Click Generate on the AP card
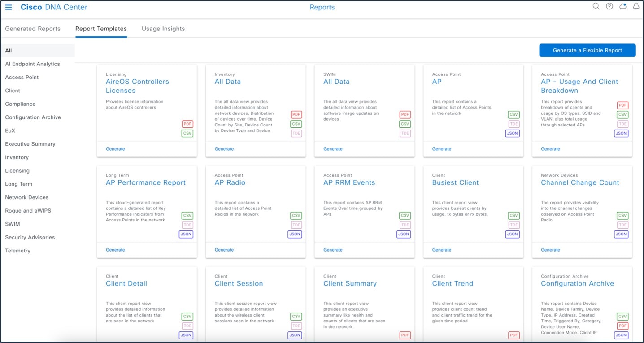This screenshot has width=644, height=343. coord(442,149)
